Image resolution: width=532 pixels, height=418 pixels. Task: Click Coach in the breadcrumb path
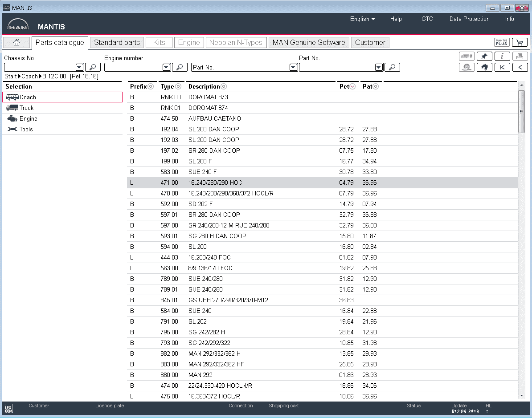(x=29, y=76)
